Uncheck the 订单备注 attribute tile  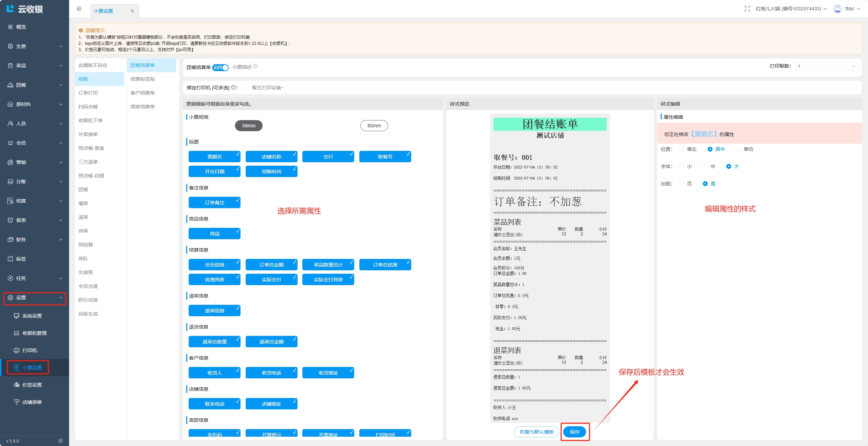214,203
